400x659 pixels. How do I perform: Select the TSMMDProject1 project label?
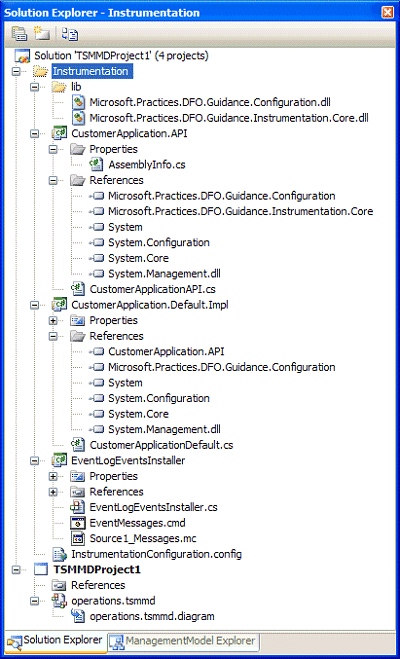pos(97,570)
